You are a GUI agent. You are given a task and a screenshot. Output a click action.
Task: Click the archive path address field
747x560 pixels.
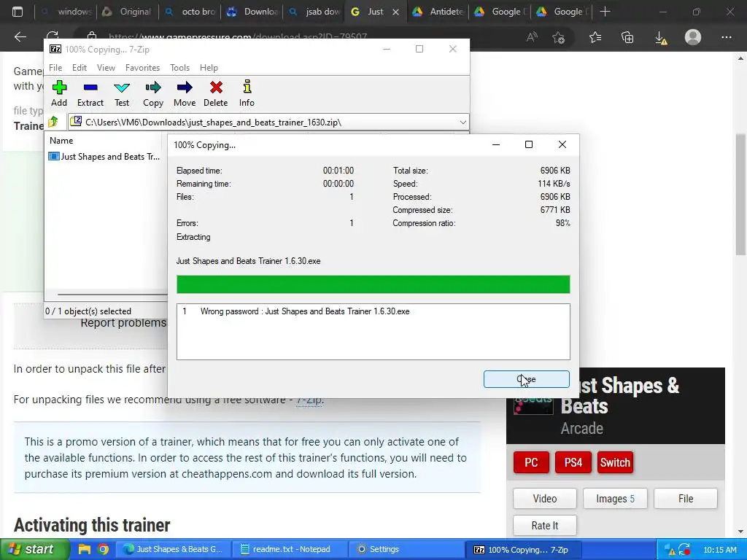click(268, 122)
